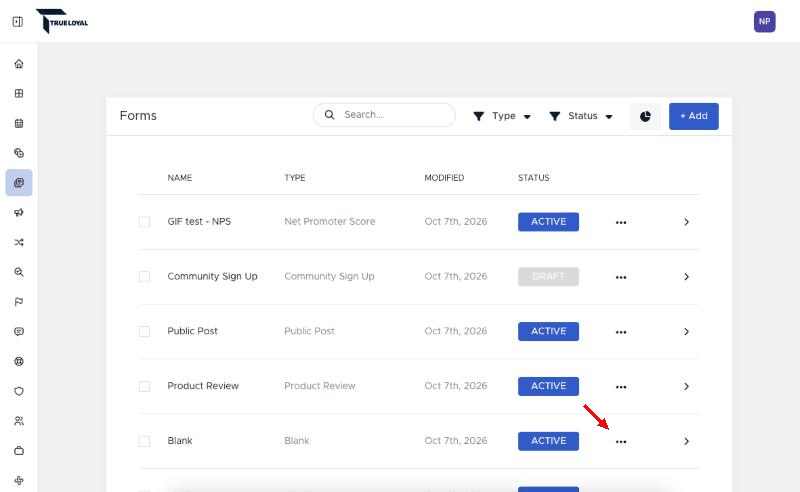
Task: Check the Community Sign Up row checkbox
Action: [x=144, y=277]
